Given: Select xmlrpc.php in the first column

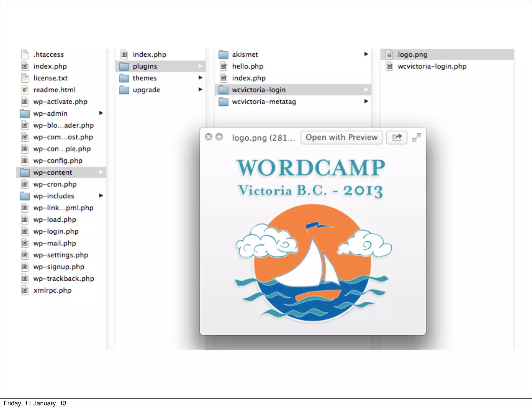Looking at the screenshot, I should pos(52,290).
